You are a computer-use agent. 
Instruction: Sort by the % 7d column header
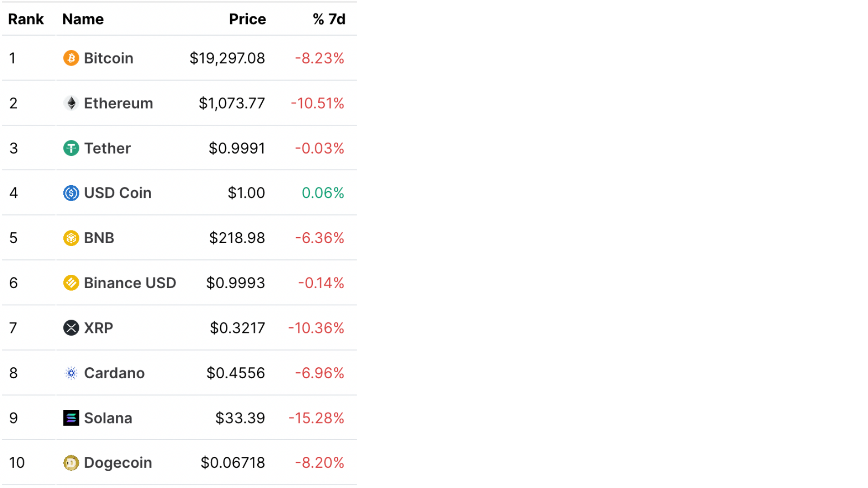[329, 19]
